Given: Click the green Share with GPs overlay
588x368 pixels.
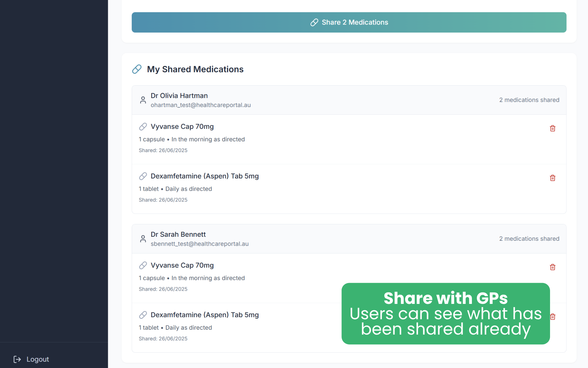Looking at the screenshot, I should coord(445,313).
